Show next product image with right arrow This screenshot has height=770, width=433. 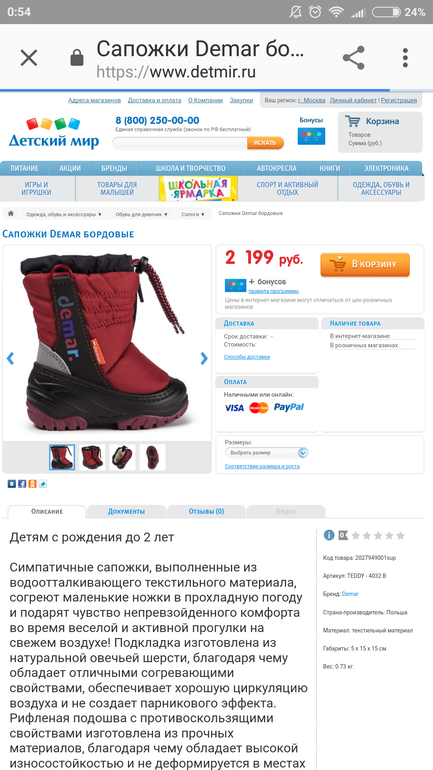point(204,358)
